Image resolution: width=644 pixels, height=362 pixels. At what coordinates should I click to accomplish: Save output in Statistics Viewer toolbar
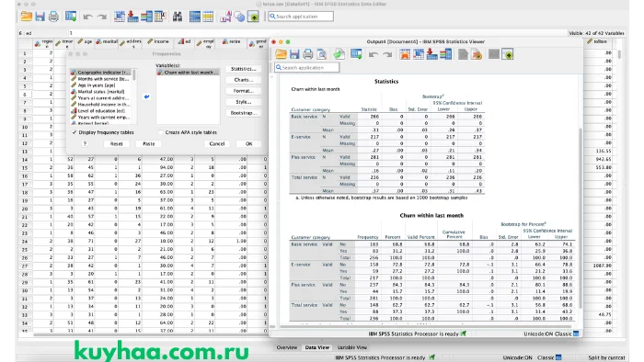294,54
